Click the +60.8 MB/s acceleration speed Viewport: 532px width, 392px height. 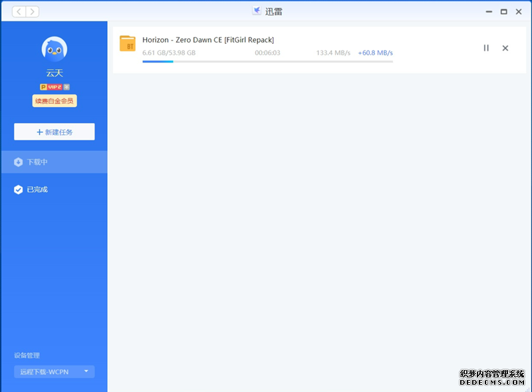click(x=375, y=52)
